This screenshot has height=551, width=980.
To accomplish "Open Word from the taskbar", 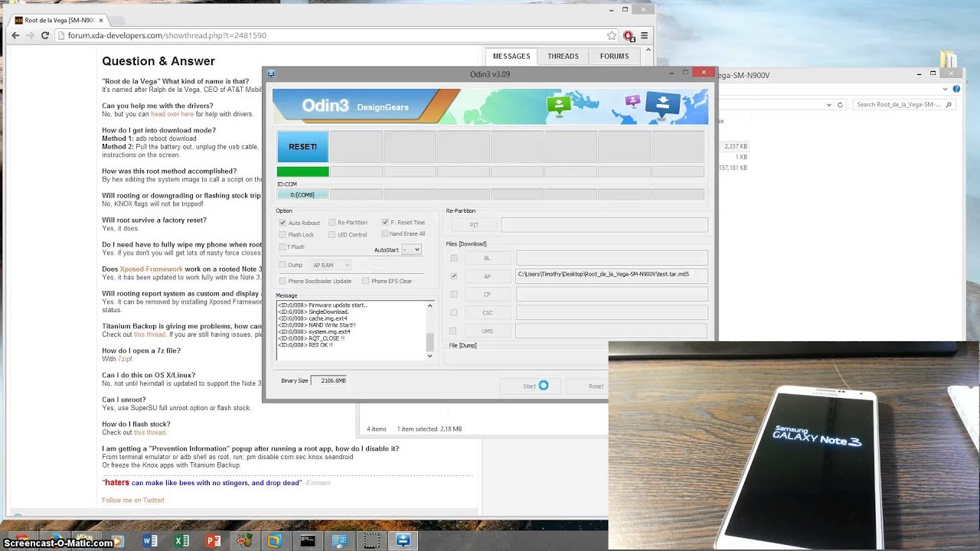I will tap(150, 541).
